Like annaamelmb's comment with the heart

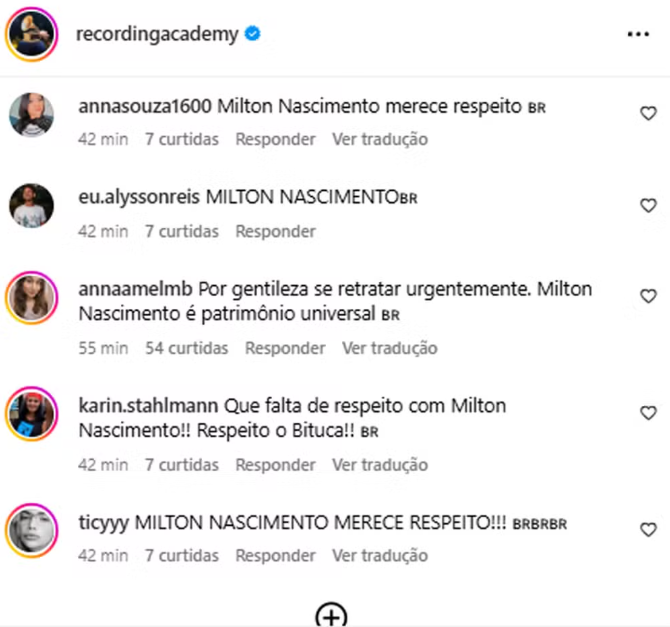click(648, 296)
